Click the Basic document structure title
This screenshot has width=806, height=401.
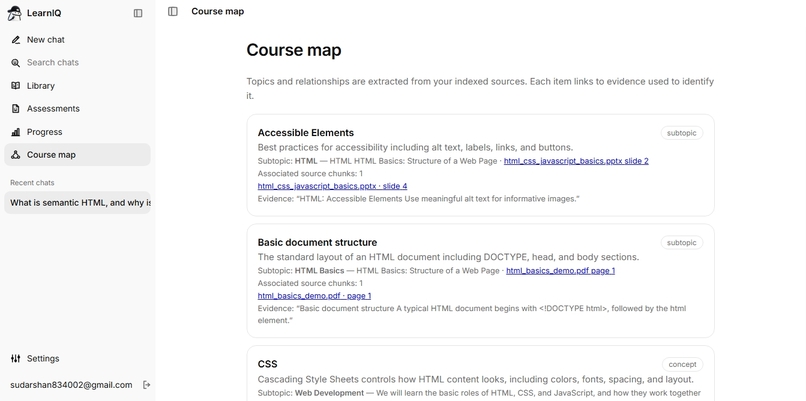click(317, 242)
